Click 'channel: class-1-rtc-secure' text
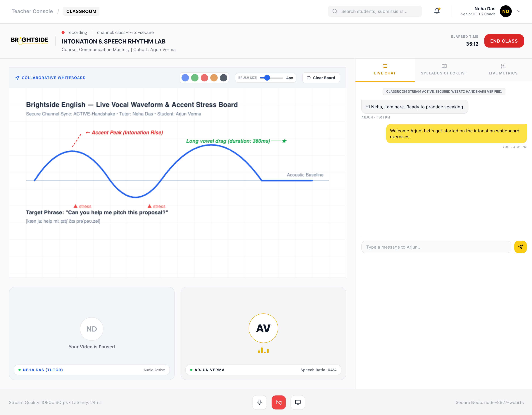This screenshot has height=415, width=532. coord(125,32)
